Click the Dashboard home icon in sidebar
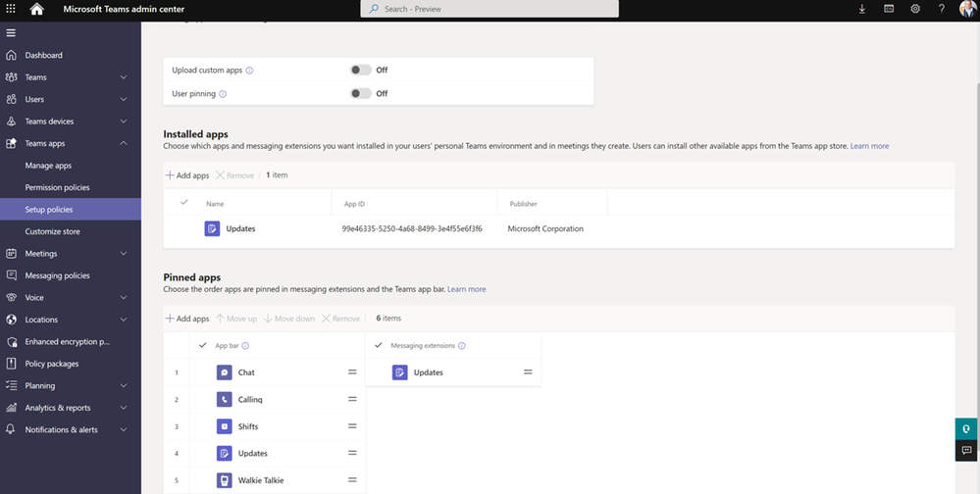 click(x=11, y=55)
